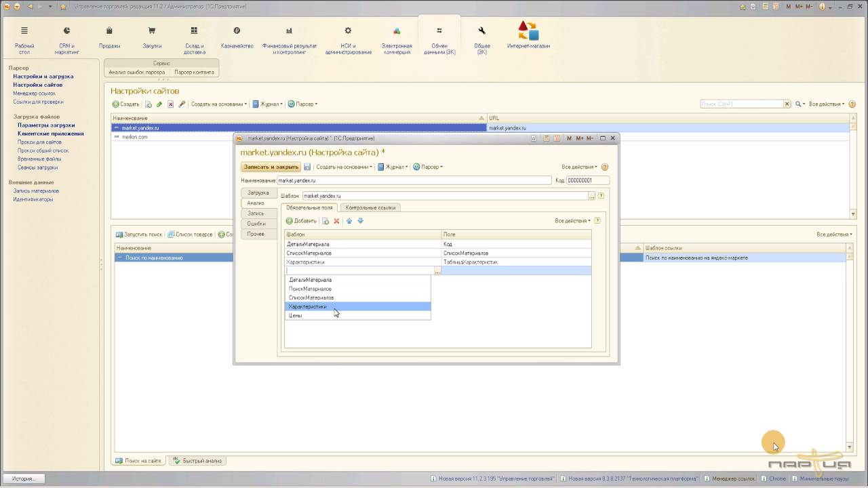Move row up with blue arrow
Screen dimensions: 868x488
(x=349, y=221)
